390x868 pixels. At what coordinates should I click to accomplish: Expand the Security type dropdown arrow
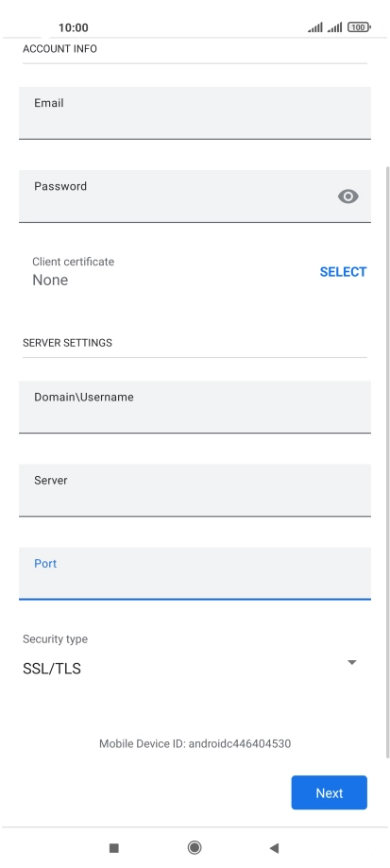point(351,662)
